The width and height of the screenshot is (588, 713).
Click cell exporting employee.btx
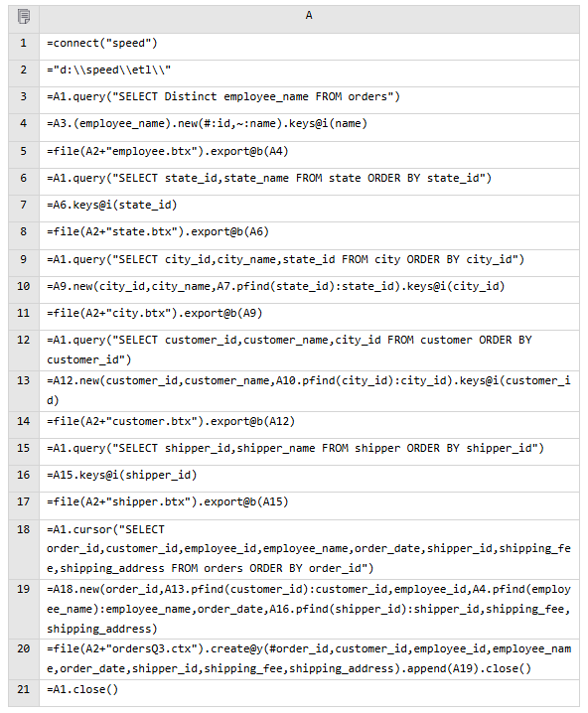pos(309,155)
